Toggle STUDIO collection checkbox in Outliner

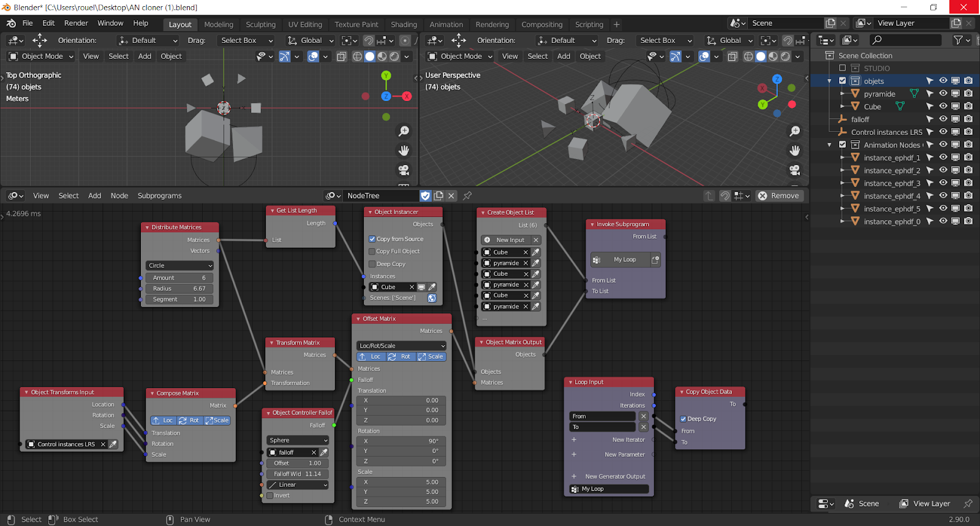[x=842, y=68]
